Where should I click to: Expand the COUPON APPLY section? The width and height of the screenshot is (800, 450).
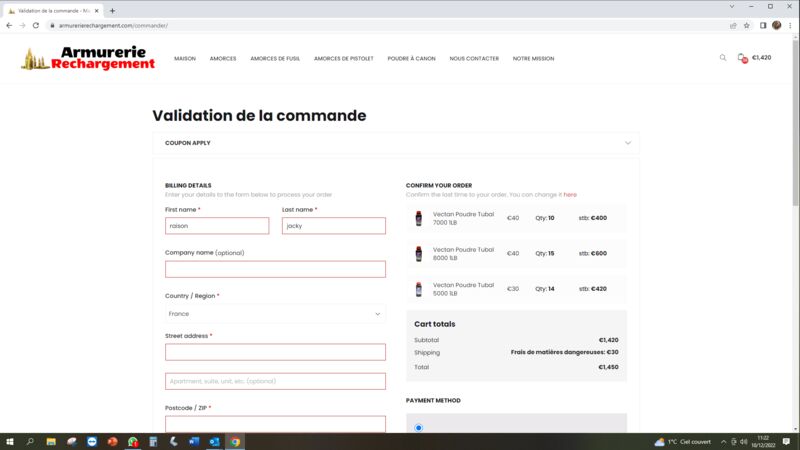(x=396, y=143)
